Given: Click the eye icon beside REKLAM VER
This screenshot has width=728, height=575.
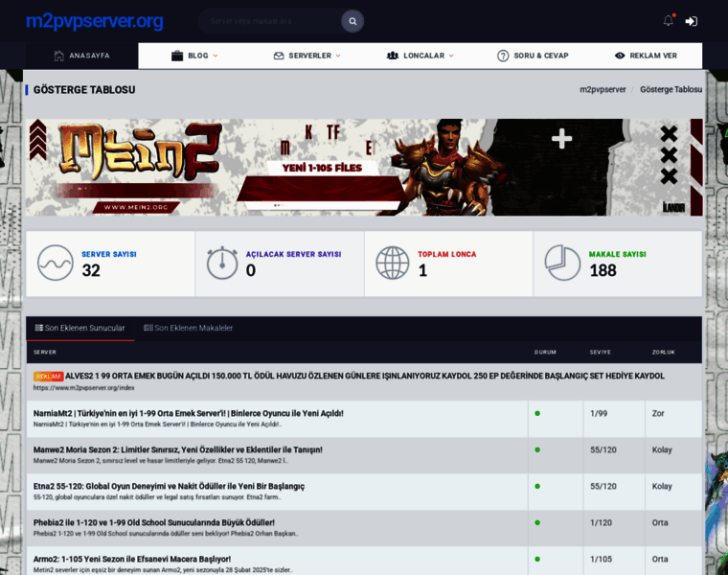Looking at the screenshot, I should (x=620, y=56).
